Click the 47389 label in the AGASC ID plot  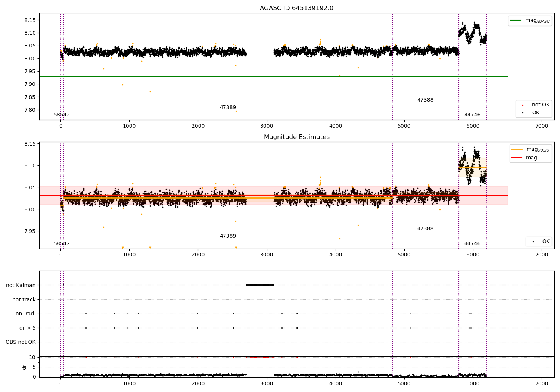[228, 108]
